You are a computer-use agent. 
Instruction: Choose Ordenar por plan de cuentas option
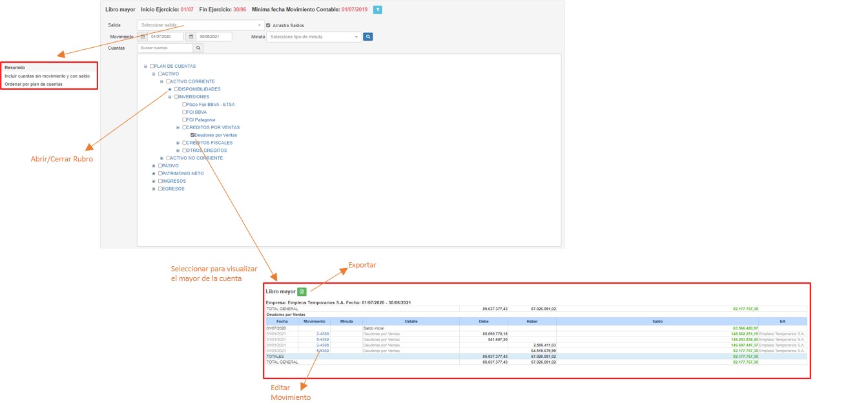click(34, 84)
